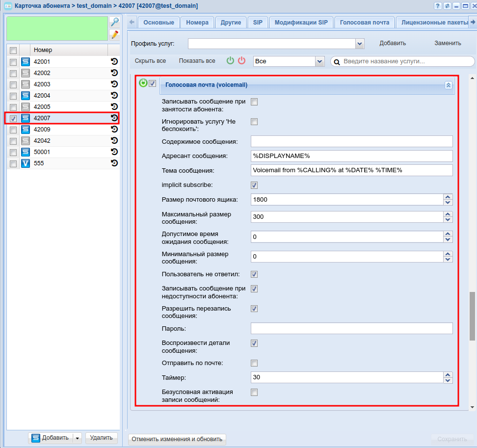
Task: Increase the 'Таймер' value with stepper
Action: pyautogui.click(x=448, y=374)
